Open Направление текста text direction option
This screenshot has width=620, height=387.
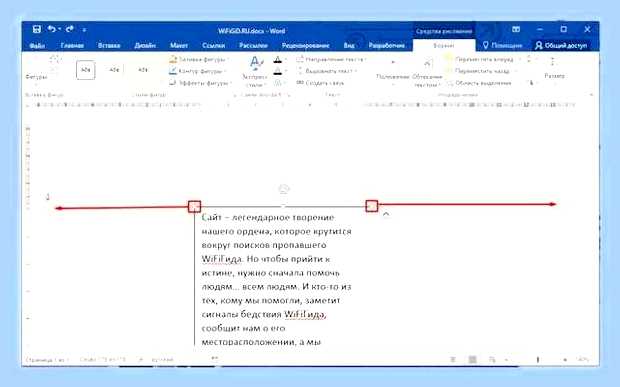331,59
